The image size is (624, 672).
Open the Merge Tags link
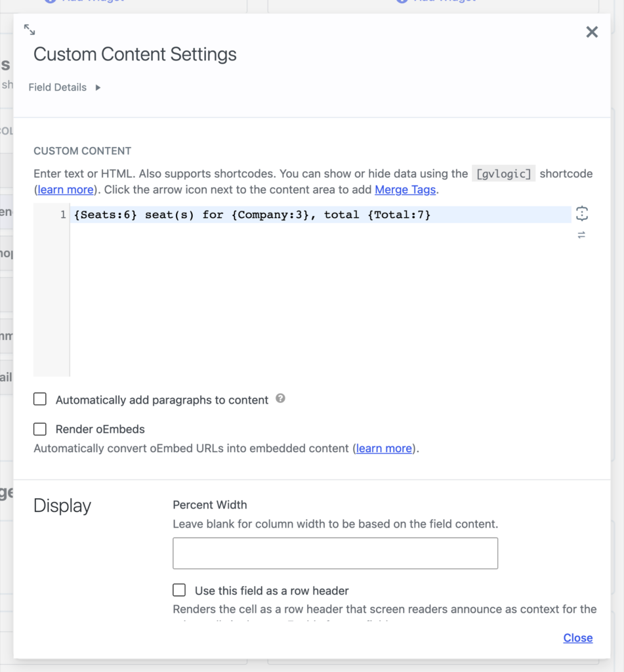pos(405,190)
